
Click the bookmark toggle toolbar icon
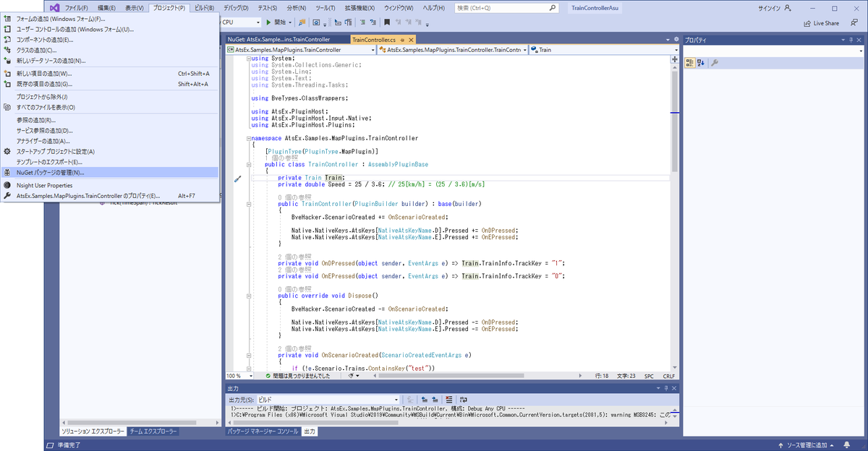pos(388,22)
